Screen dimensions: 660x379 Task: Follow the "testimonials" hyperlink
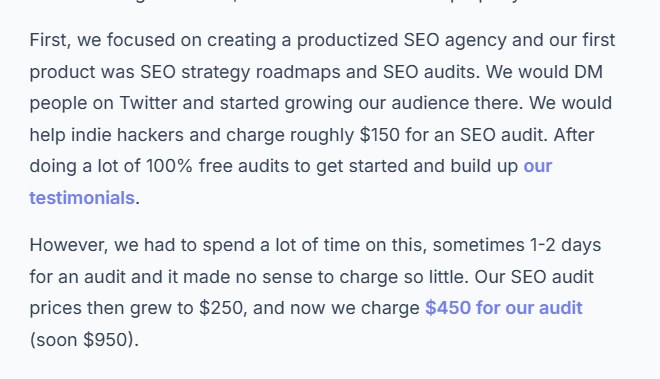point(82,198)
